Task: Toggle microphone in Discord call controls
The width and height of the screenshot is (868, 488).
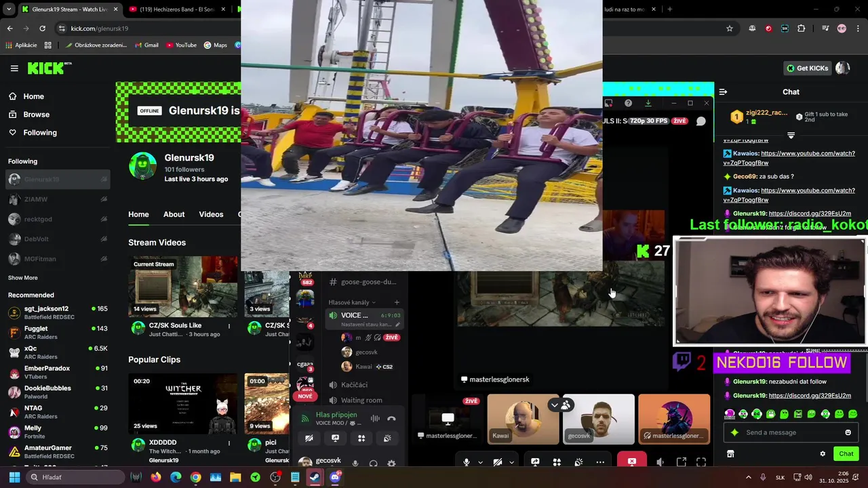Action: [x=466, y=462]
